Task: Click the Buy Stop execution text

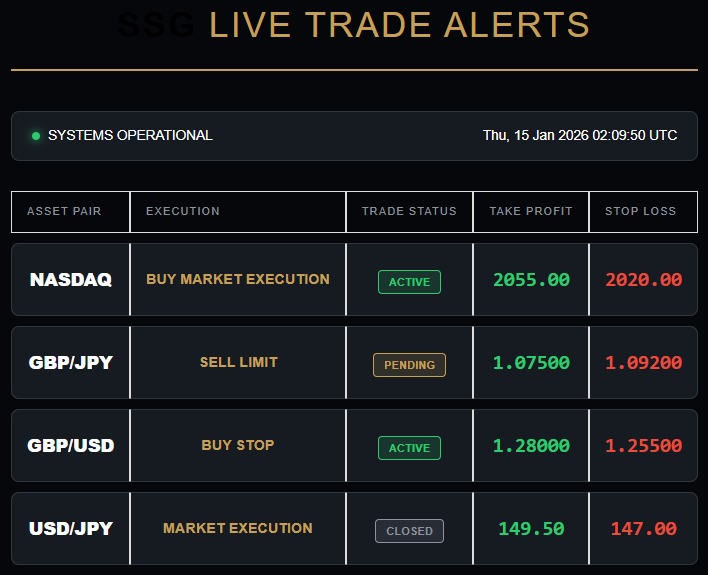Action: (238, 445)
